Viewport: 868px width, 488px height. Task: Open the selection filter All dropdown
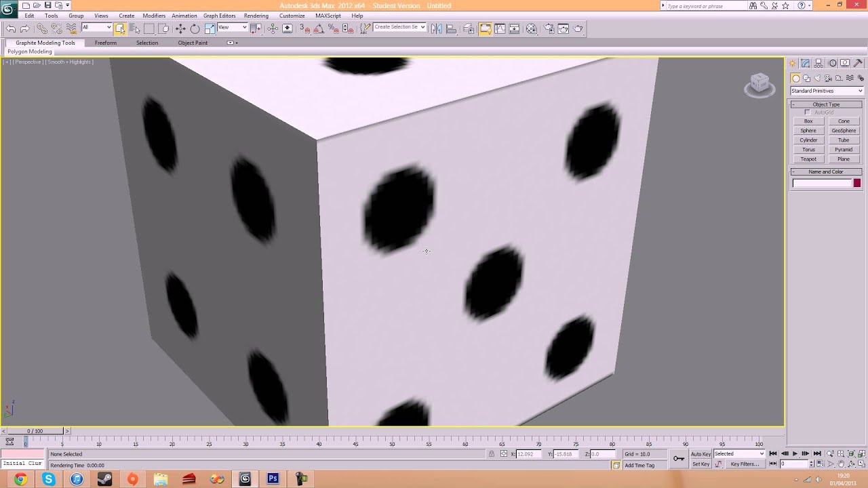pyautogui.click(x=96, y=28)
